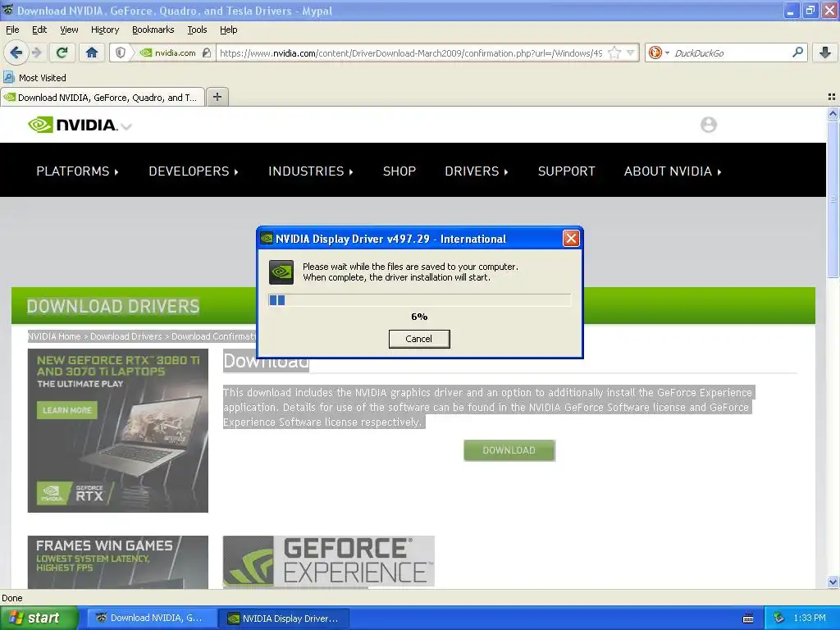840x630 pixels.
Task: Expand the INDUSTRIES navigation menu
Action: (x=311, y=171)
